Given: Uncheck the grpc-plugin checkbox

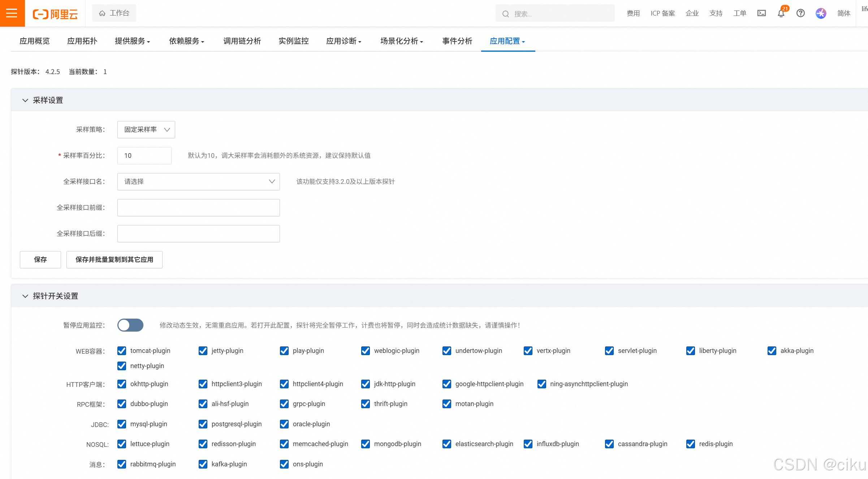Looking at the screenshot, I should (x=284, y=404).
